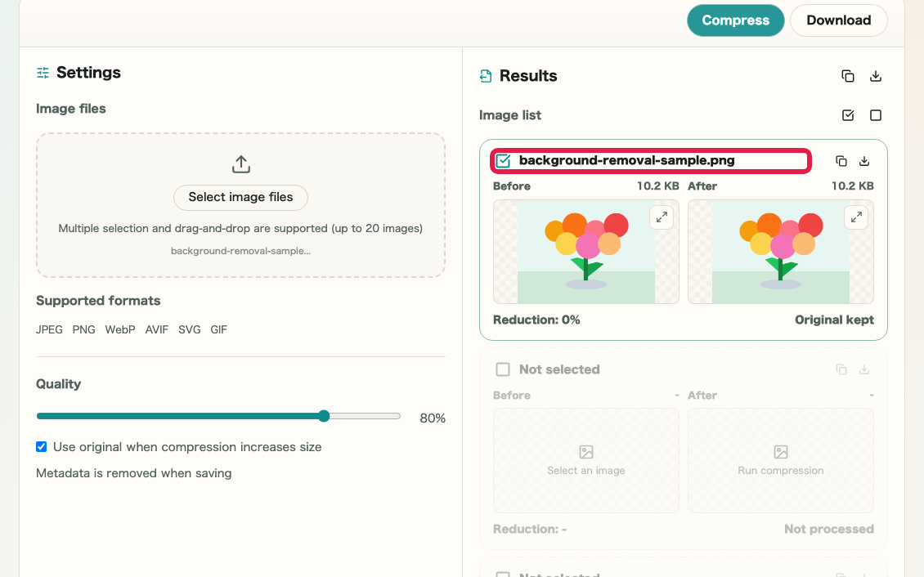
Task: Expand the After image preview
Action: [x=856, y=217]
